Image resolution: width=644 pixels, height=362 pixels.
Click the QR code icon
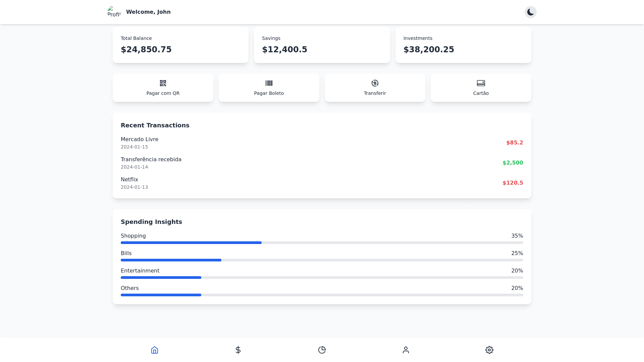coord(163,83)
